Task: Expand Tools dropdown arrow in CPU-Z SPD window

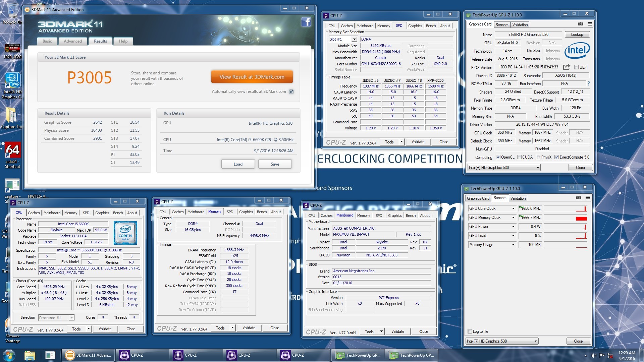Action: 401,142
